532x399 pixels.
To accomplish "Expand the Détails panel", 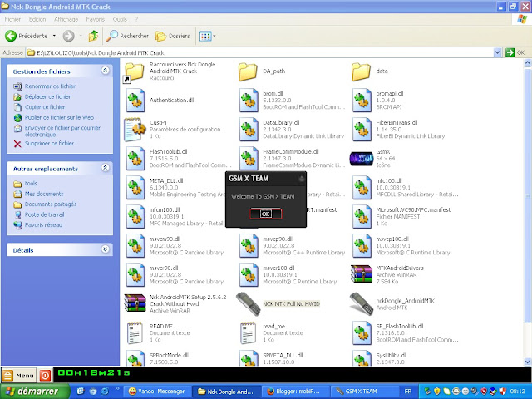I will [106, 249].
